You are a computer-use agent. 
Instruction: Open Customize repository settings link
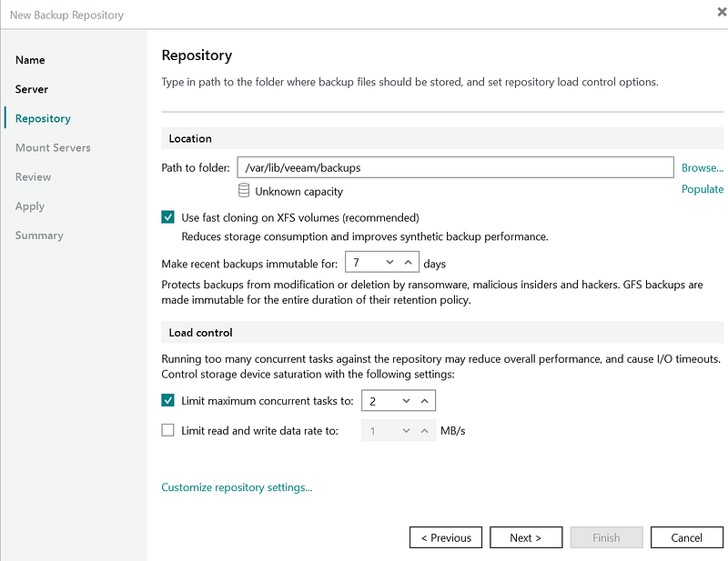[237, 487]
